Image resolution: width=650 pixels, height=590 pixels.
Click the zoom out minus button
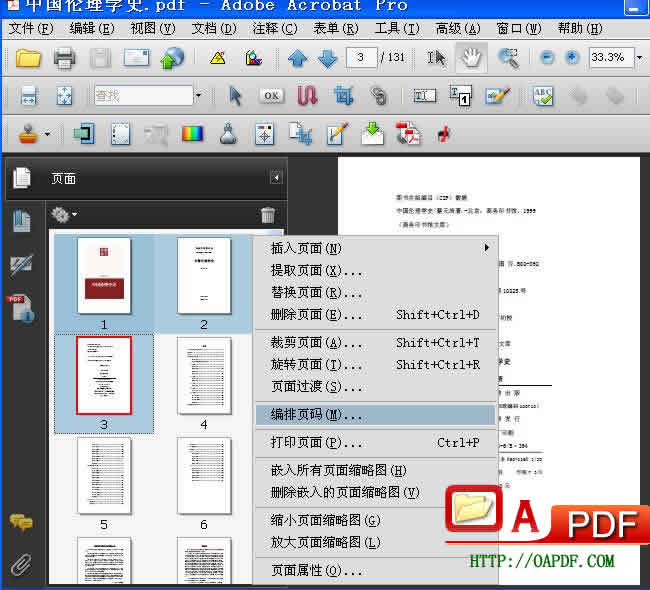547,57
